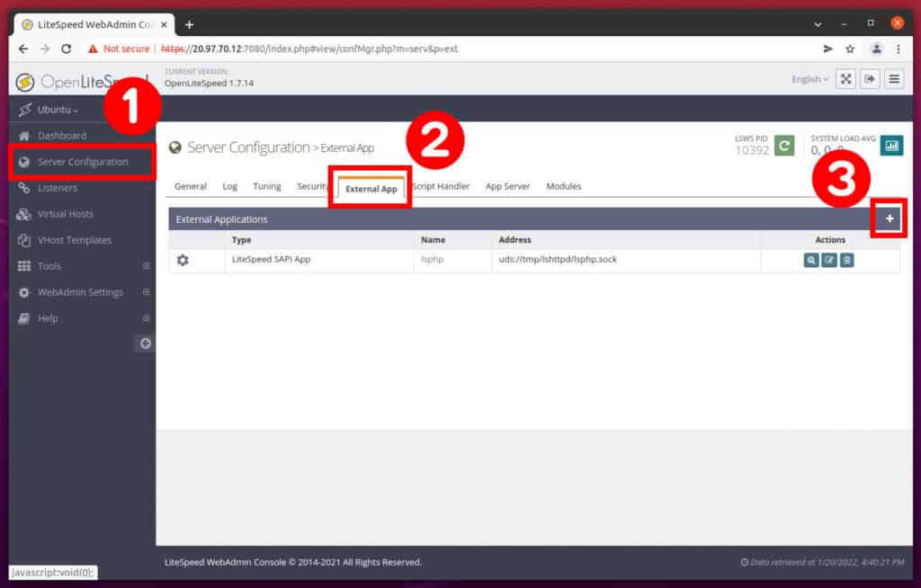Viewport: 921px width, 588px height.
Task: Open the English language dropdown
Action: click(x=809, y=79)
